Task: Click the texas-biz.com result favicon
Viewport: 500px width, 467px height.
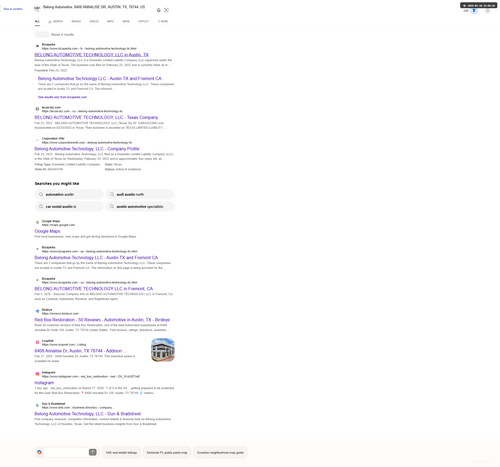Action: click(37, 109)
